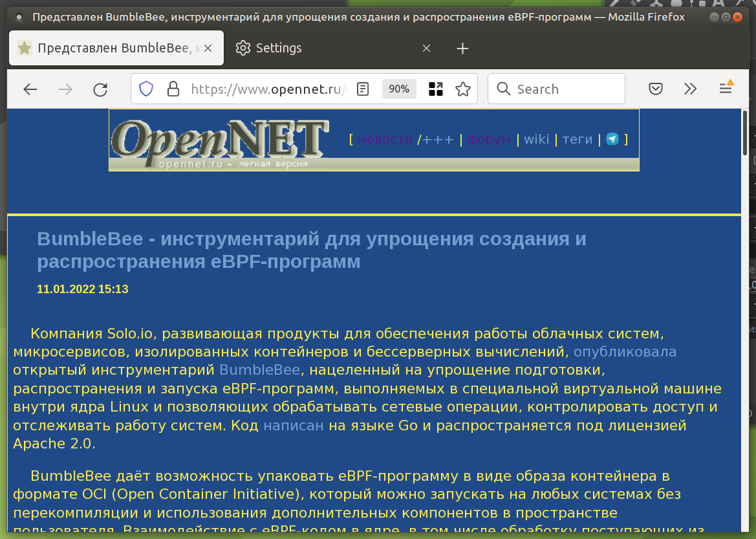Open the BumbleBee project link in text
The height and width of the screenshot is (539, 756).
click(259, 370)
